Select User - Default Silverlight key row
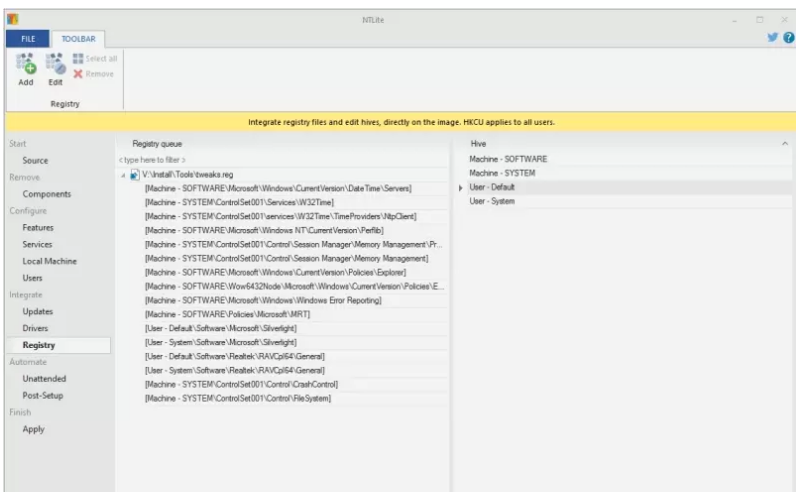The width and height of the screenshot is (803, 492). pos(221,329)
